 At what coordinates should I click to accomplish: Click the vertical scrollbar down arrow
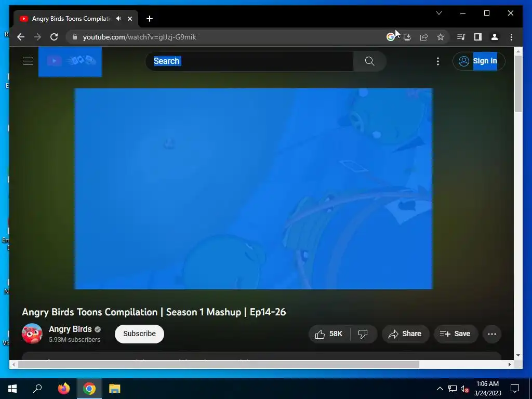click(x=518, y=355)
